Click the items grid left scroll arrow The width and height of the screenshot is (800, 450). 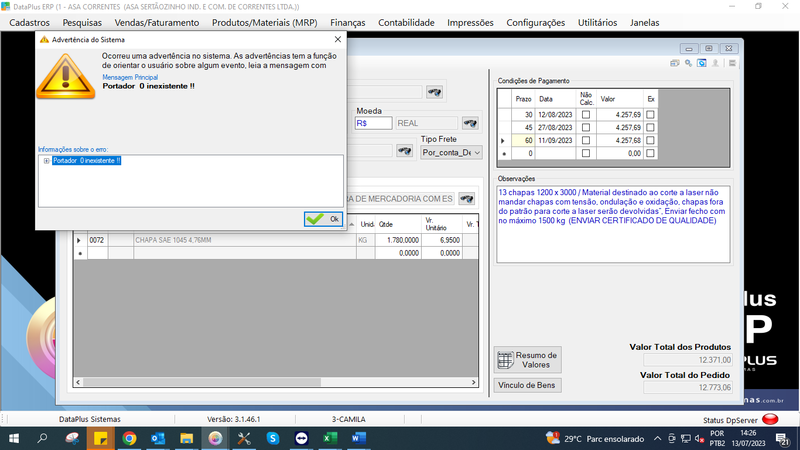pos(78,382)
